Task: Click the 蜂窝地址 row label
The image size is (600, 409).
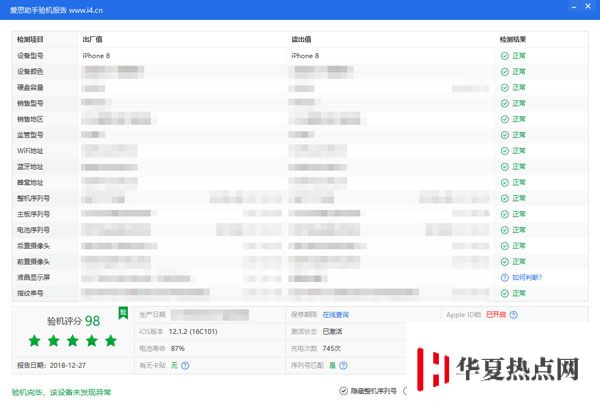Action: 30,183
